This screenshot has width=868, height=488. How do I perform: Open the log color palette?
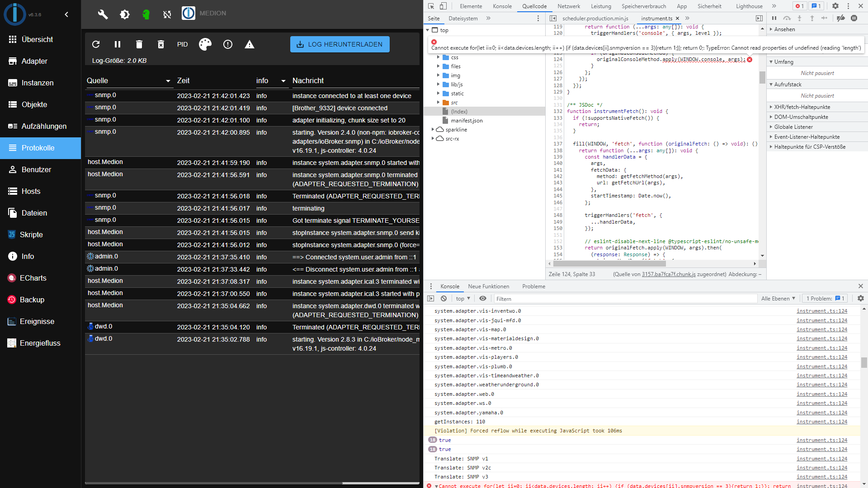click(205, 44)
